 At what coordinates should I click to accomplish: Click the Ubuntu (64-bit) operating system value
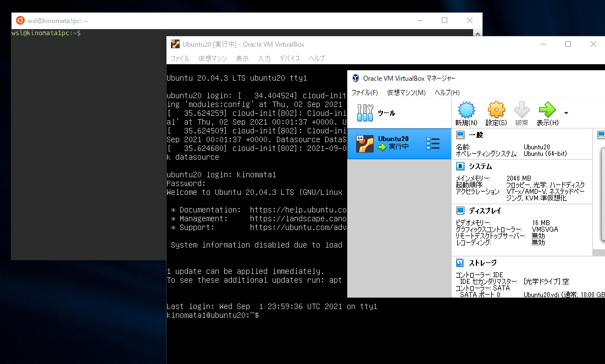545,154
